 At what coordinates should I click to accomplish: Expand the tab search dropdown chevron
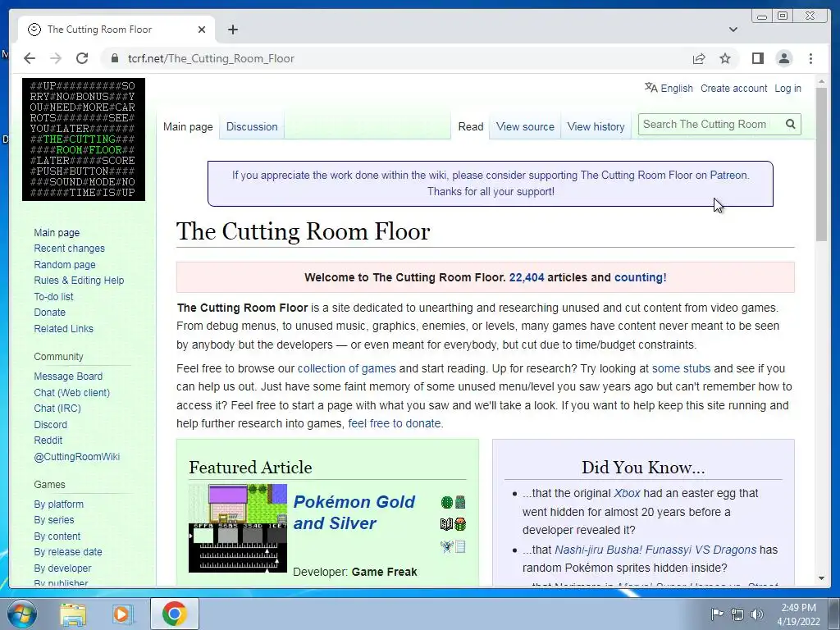tap(733, 30)
